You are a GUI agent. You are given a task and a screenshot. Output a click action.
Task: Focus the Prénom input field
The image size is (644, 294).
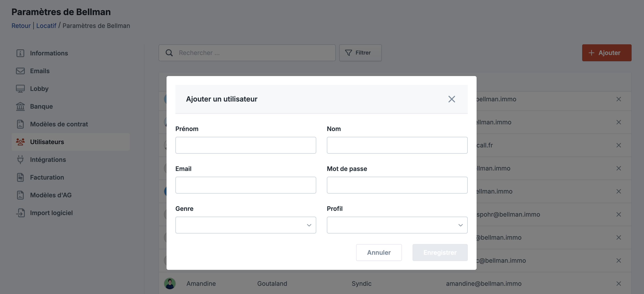[246, 145]
